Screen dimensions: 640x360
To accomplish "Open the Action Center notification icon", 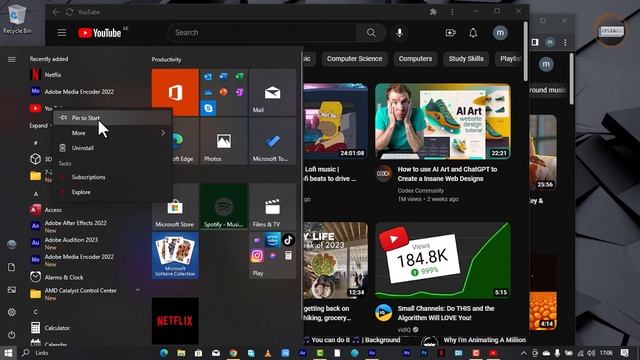I will point(624,353).
